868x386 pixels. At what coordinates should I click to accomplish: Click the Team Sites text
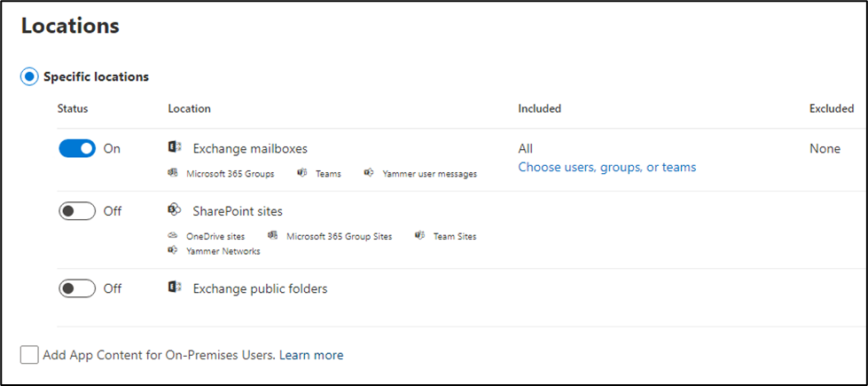455,236
